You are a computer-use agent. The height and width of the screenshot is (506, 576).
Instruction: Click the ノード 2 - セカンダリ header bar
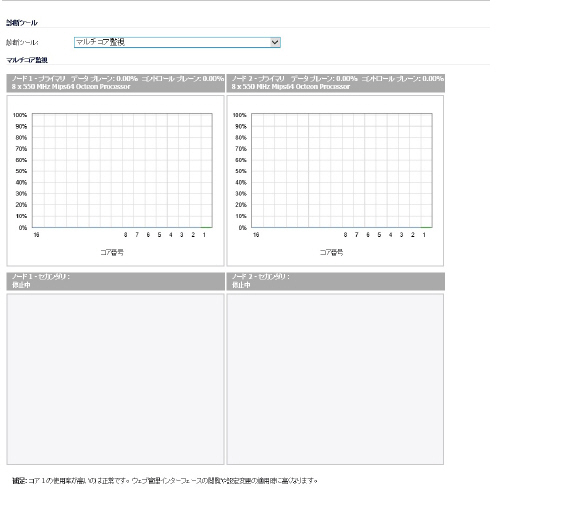(335, 281)
